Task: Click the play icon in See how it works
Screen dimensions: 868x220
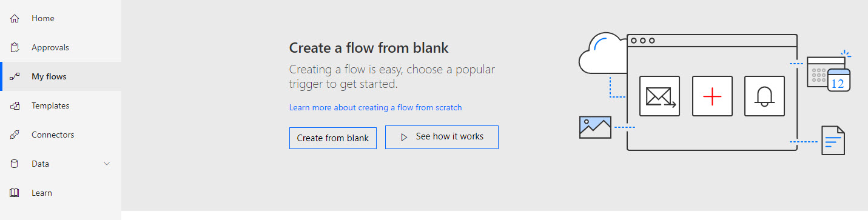Action: click(x=404, y=138)
